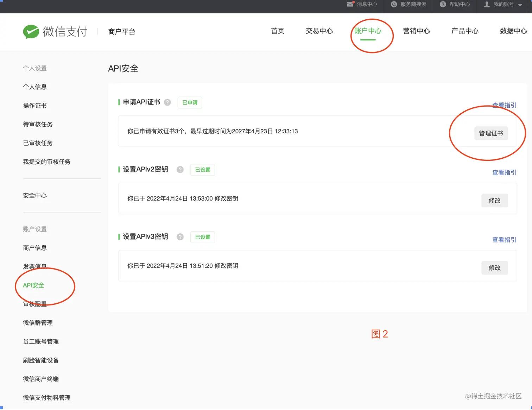532x410 pixels.
Task: Open 微信商户终端 sidebar item
Action: [x=41, y=379]
